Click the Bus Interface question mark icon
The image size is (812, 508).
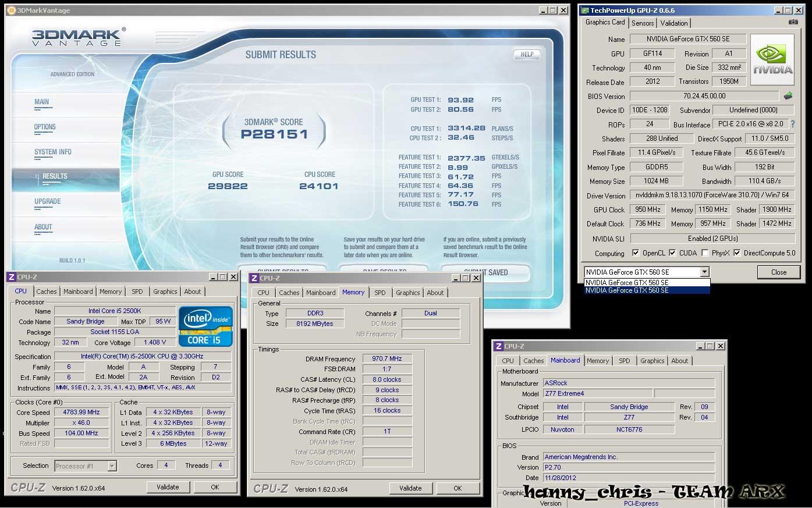pos(792,124)
